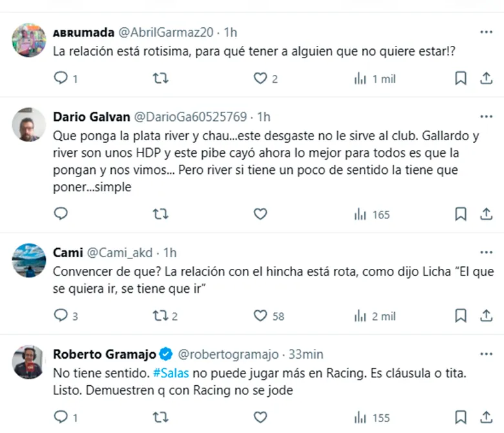
Task: Share ABRUMADA's tweet
Action: pyautogui.click(x=486, y=78)
